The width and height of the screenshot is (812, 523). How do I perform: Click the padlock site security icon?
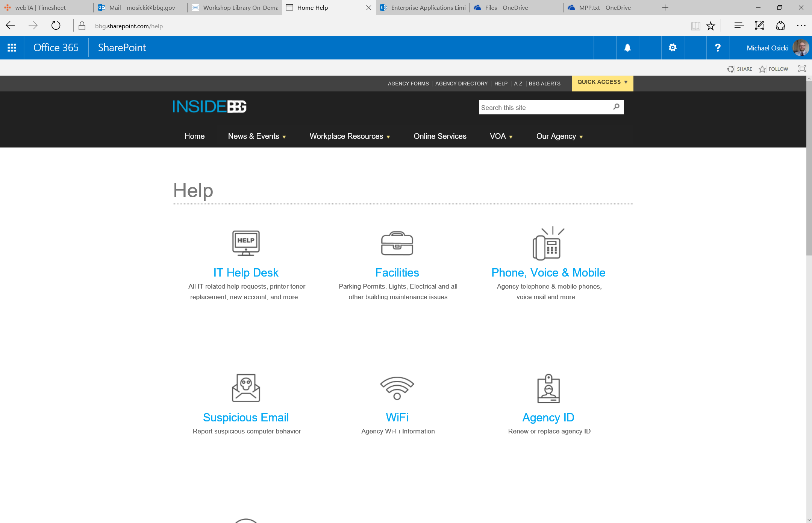pyautogui.click(x=82, y=26)
